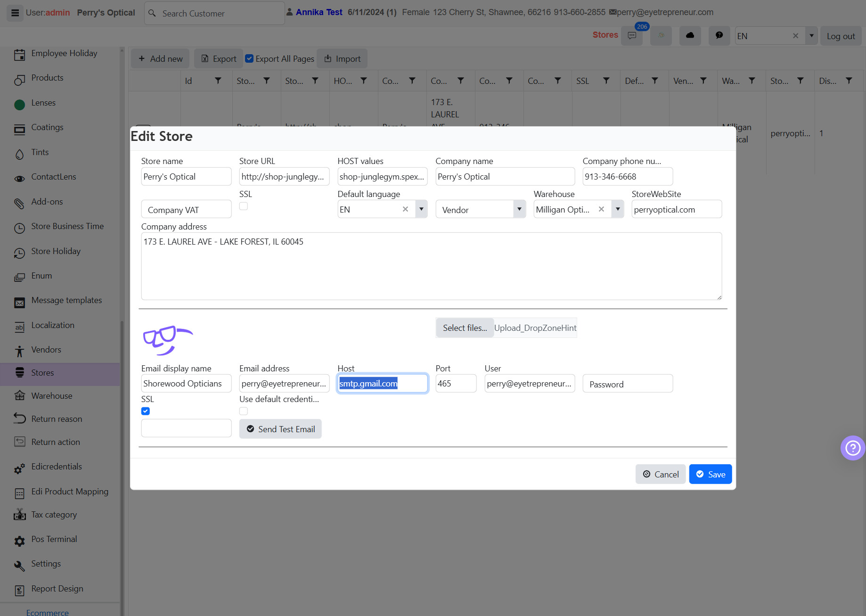Open the speech bubble help icon
The image size is (866, 616).
[719, 36]
